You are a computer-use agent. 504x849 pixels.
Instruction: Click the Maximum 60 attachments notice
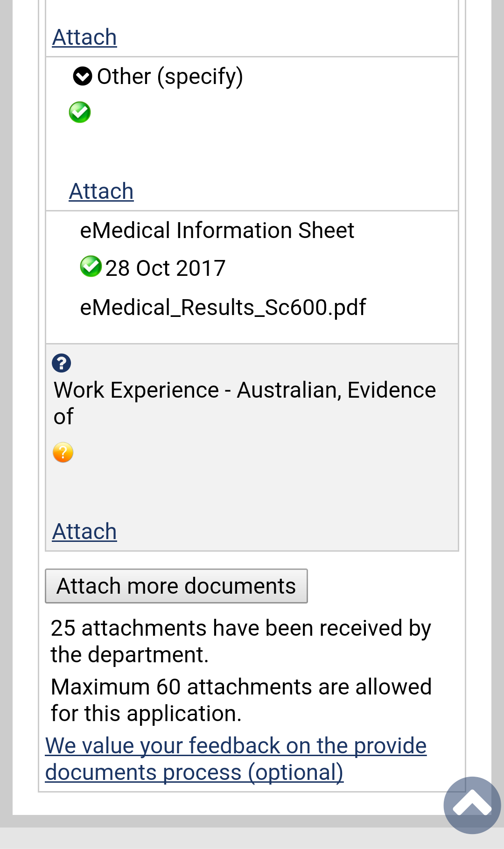tap(241, 700)
